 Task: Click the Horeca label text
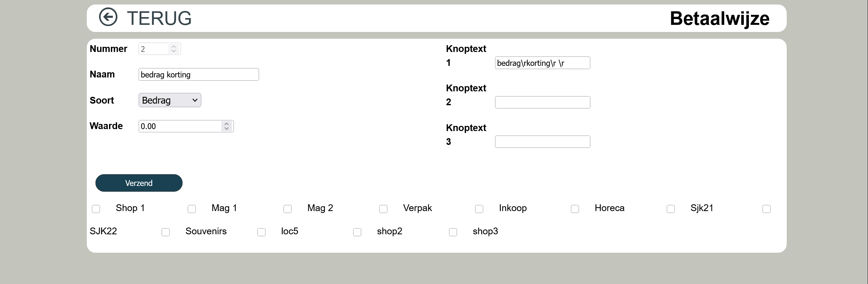610,208
